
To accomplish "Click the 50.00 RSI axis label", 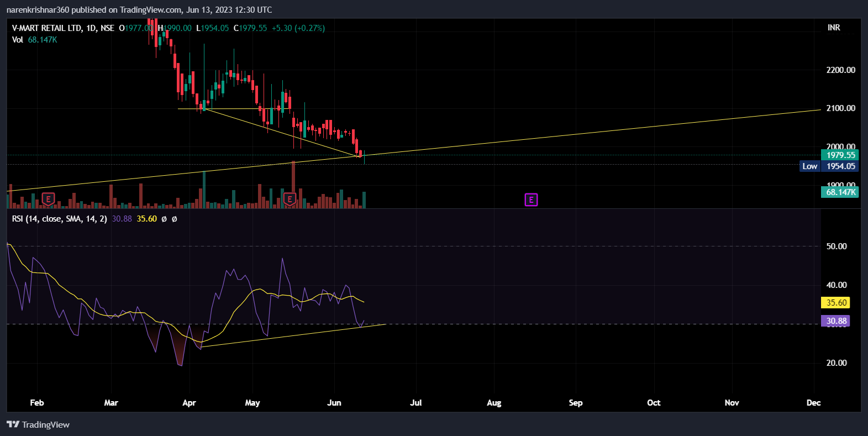I will [837, 246].
